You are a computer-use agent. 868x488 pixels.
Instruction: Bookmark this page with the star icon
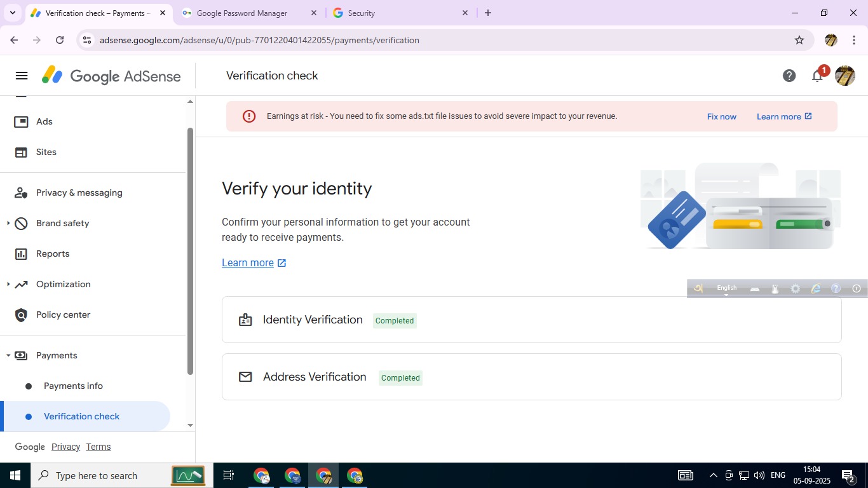pyautogui.click(x=799, y=40)
